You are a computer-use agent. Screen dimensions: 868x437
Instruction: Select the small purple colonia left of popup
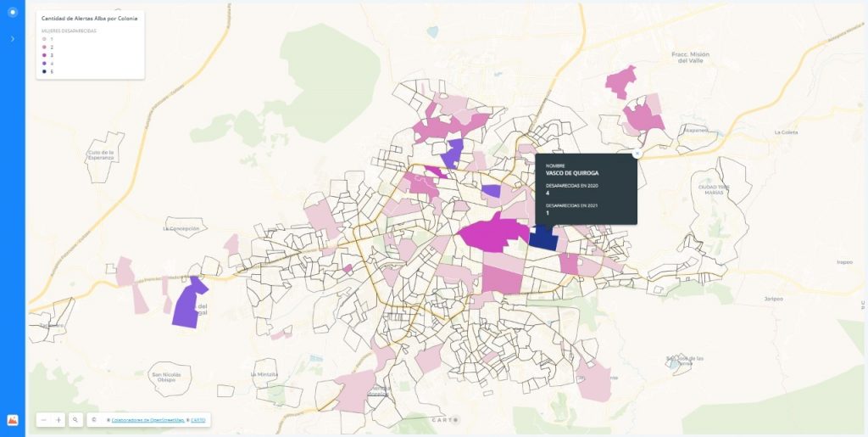[490, 191]
